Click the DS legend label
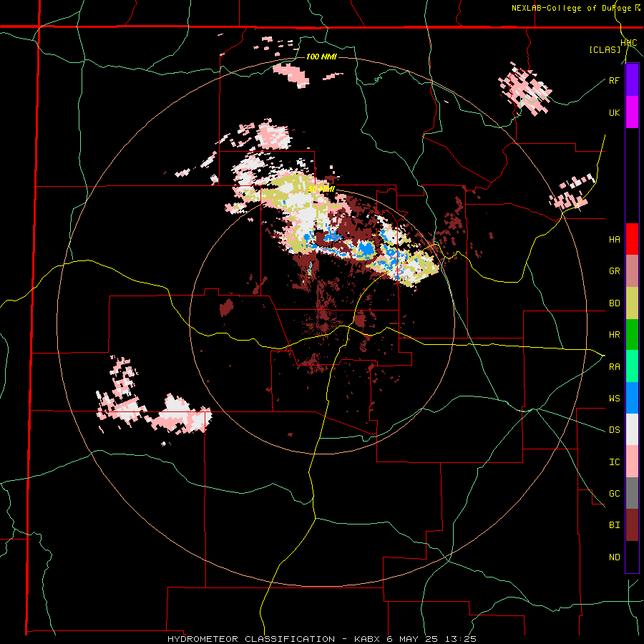 click(614, 430)
